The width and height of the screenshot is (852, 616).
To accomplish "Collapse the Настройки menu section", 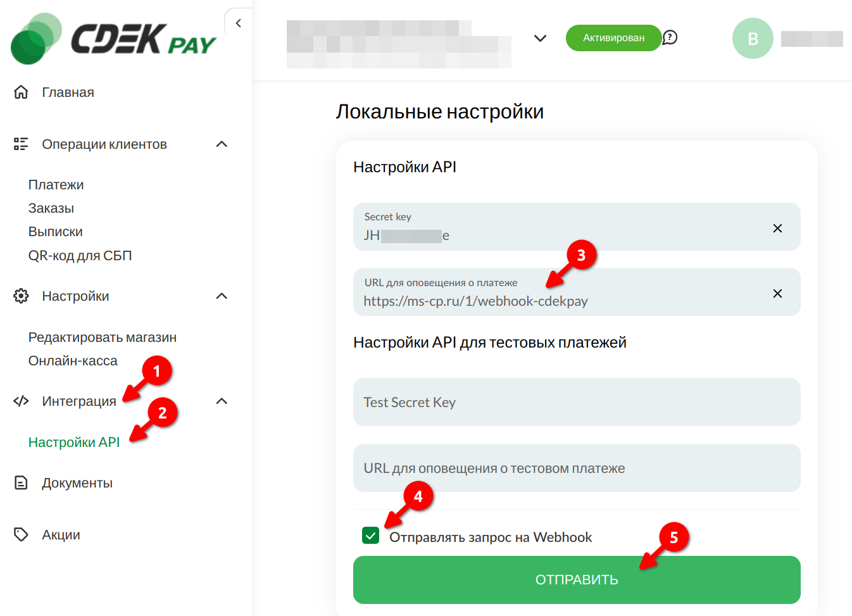I will click(x=222, y=296).
